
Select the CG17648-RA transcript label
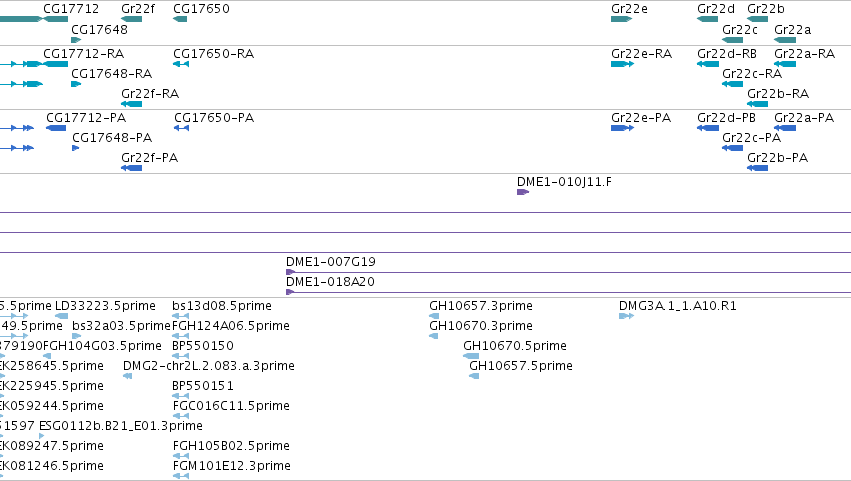pos(112,74)
